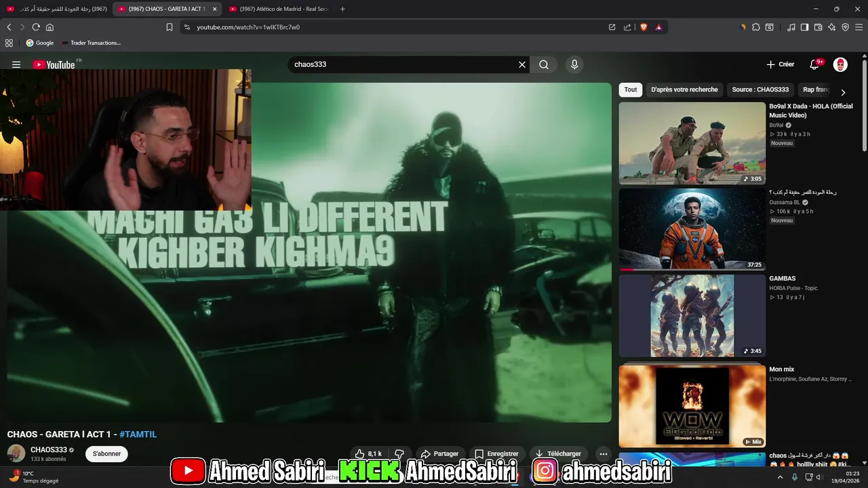
Task: Click the Partager button
Action: 439,453
